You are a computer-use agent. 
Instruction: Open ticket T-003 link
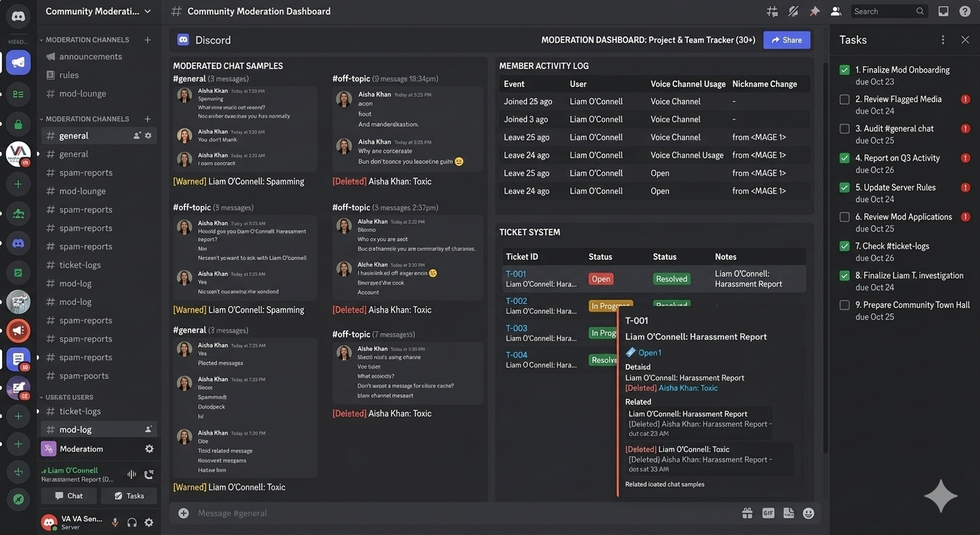click(516, 328)
